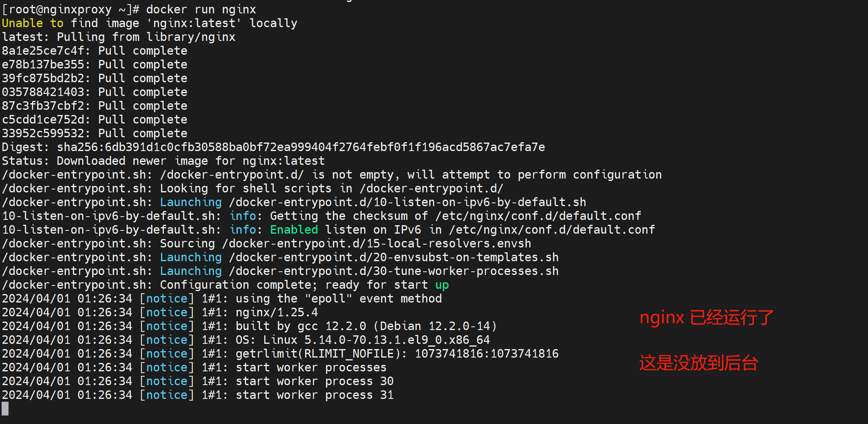Click the 15-local-resolvers.envsh path

click(376, 243)
